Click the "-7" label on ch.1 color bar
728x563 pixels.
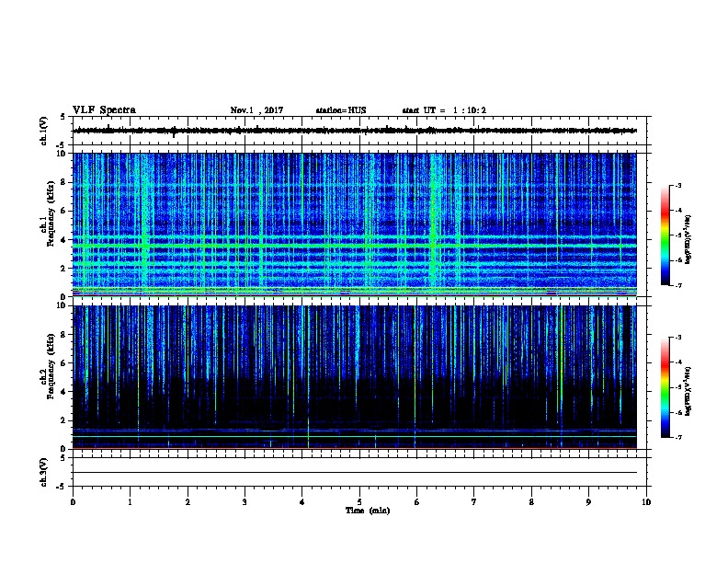coord(677,285)
